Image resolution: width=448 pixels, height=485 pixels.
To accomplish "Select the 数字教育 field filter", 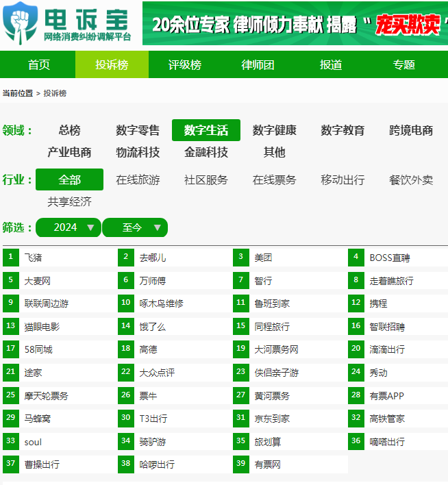I will pos(343,130).
